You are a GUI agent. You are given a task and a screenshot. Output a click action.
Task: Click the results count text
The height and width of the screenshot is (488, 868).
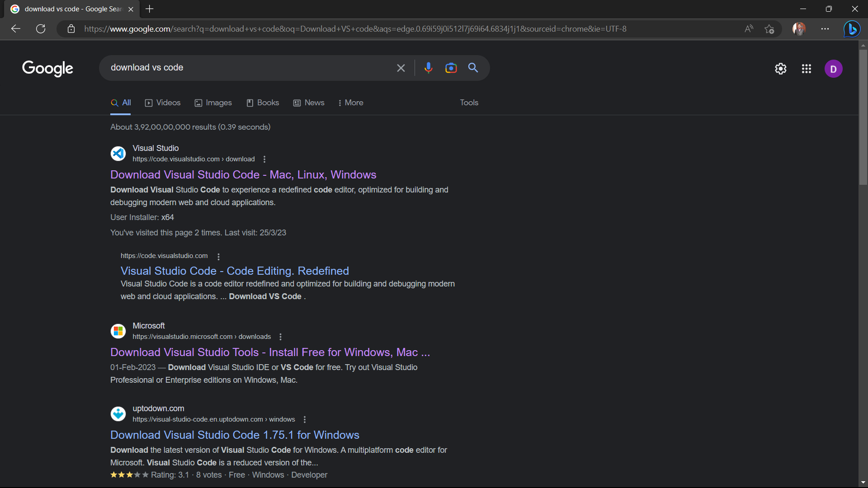coord(190,127)
